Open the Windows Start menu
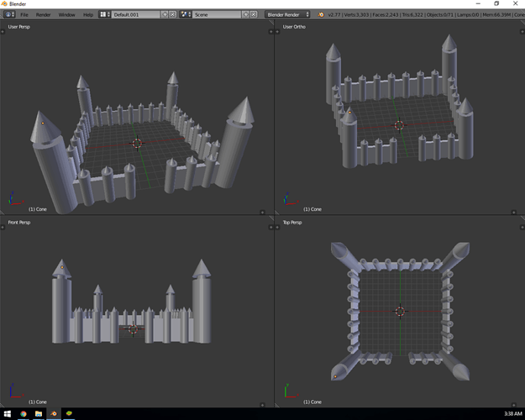The width and height of the screenshot is (525, 420). pyautogui.click(x=7, y=413)
